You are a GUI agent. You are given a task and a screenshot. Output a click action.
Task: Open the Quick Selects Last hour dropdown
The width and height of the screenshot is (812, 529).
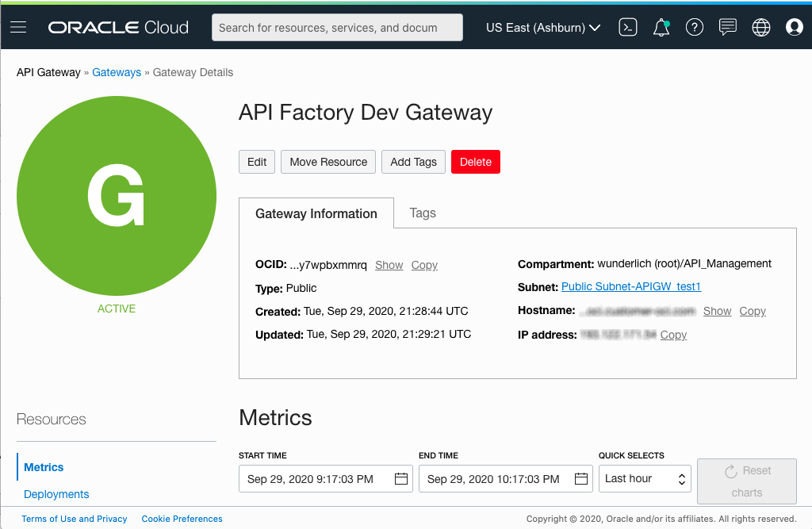(645, 478)
